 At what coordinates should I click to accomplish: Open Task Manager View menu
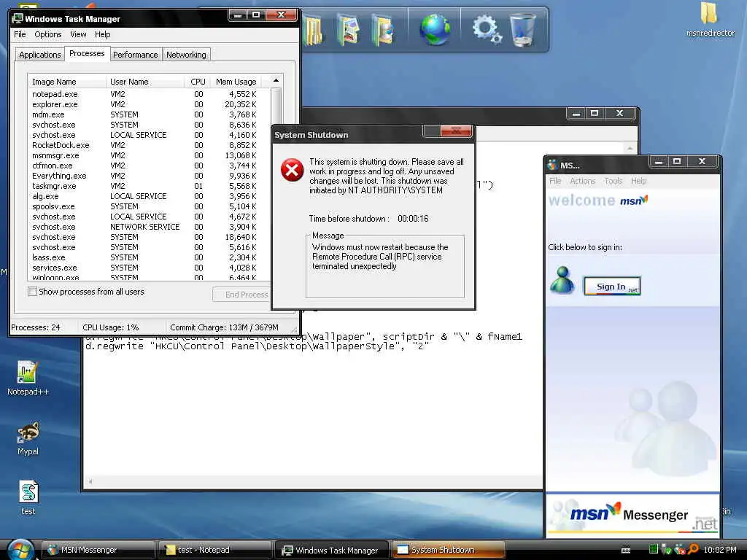78,34
